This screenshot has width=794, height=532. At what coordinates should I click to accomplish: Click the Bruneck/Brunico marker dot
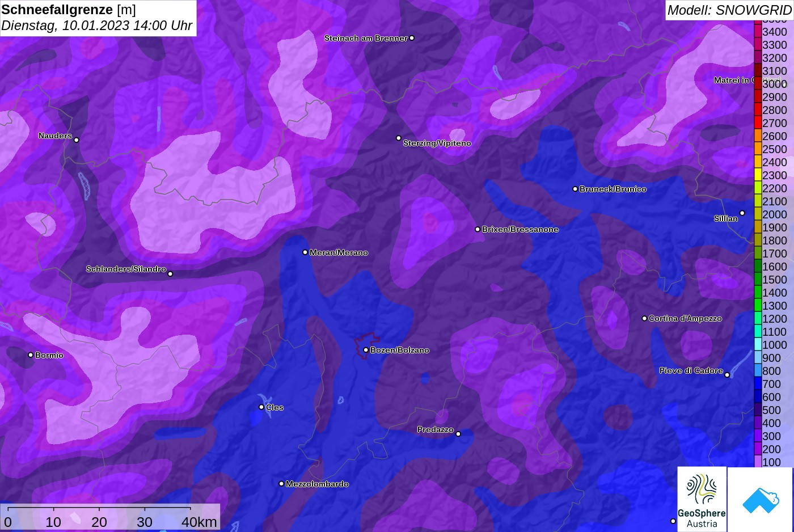click(575, 189)
